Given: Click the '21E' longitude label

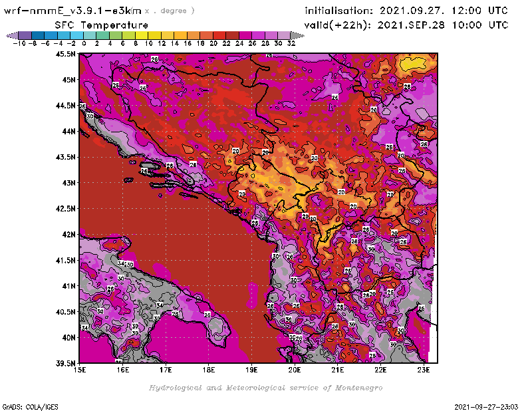Looking at the screenshot, I should click(338, 370).
